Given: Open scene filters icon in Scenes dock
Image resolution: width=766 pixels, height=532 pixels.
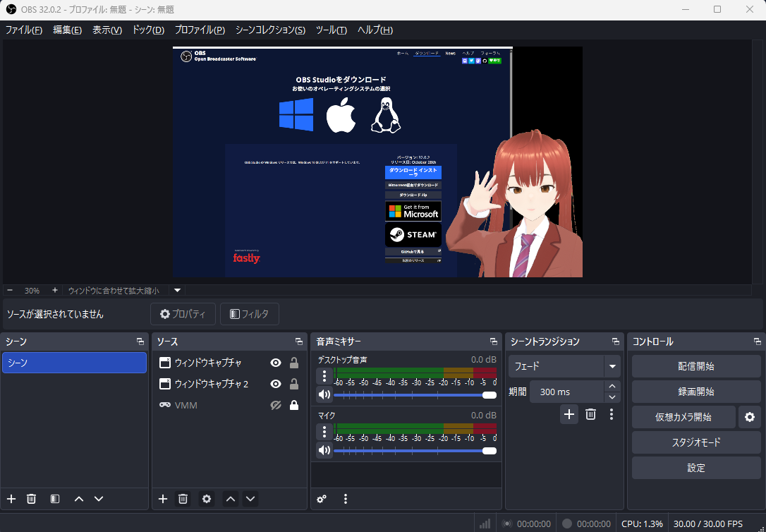Looking at the screenshot, I should [55, 499].
